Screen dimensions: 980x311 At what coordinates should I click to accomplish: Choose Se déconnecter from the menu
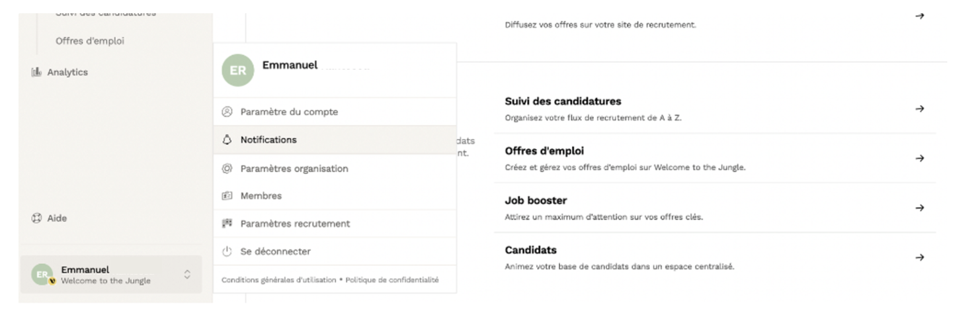pyautogui.click(x=275, y=251)
